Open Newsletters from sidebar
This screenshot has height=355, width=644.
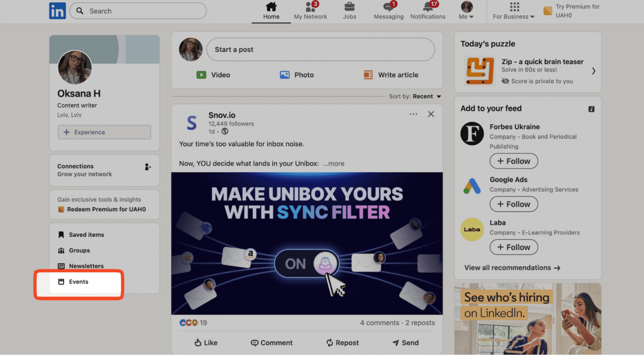click(81, 266)
